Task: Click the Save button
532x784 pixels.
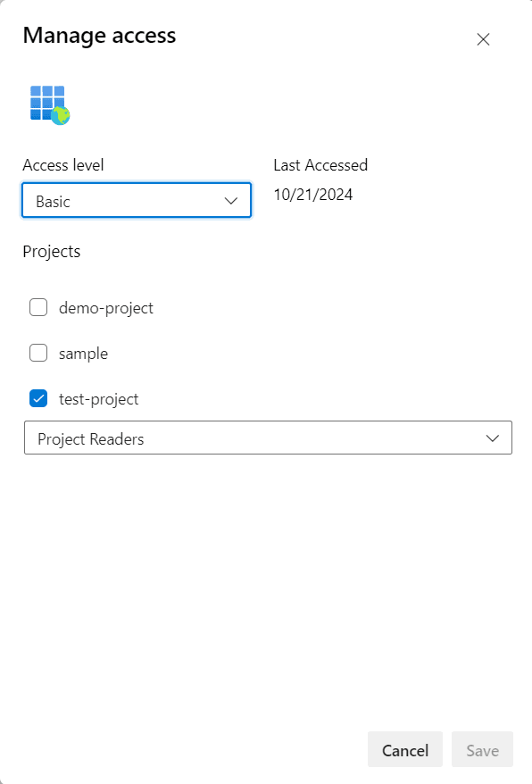Action: coord(482,749)
